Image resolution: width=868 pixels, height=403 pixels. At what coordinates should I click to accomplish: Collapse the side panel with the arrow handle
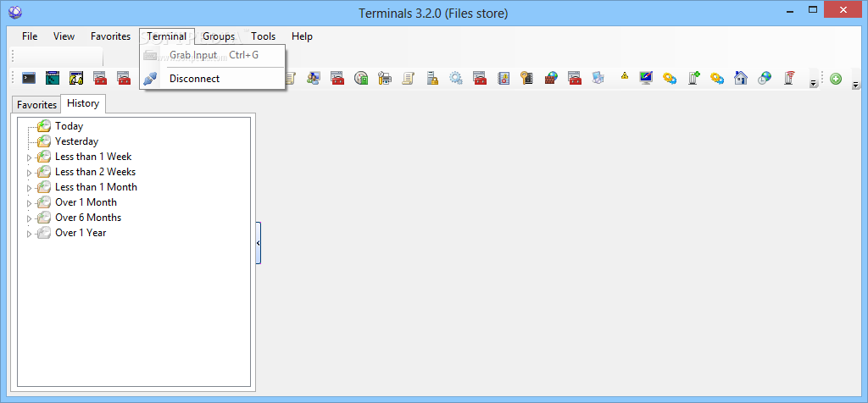[259, 243]
